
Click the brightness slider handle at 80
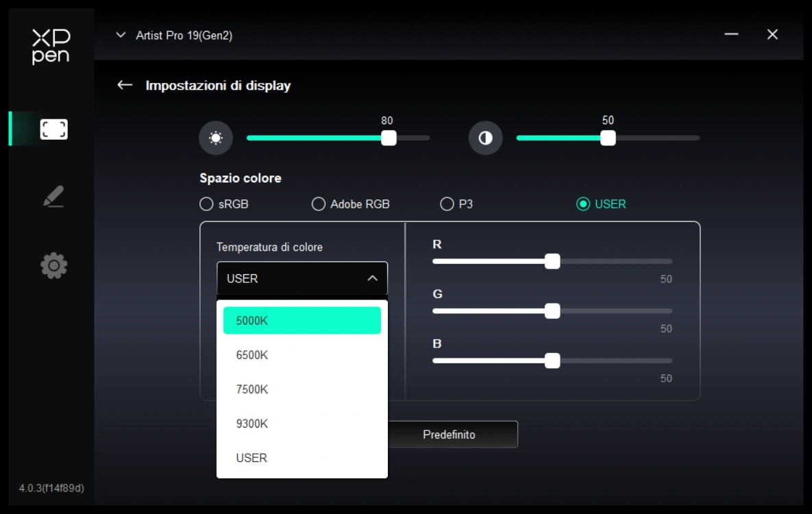389,138
